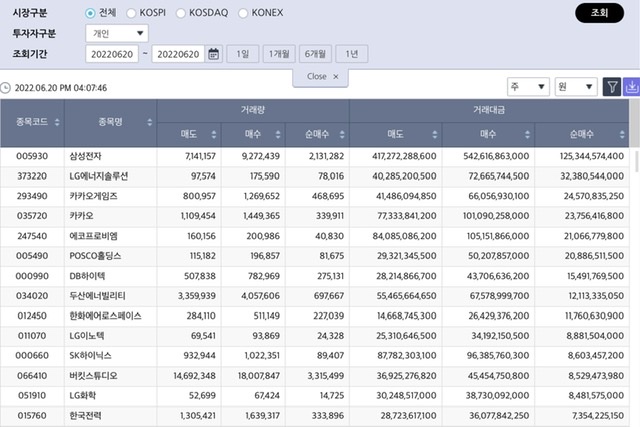Click the clock icon beside timestamp

click(x=7, y=88)
